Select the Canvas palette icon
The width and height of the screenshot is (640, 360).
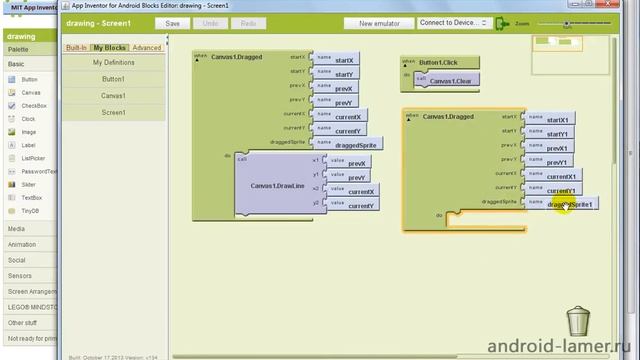click(12, 93)
